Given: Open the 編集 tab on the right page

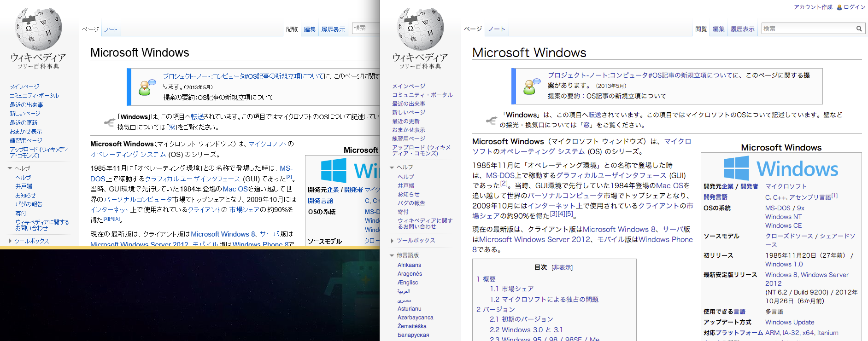Looking at the screenshot, I should coord(718,29).
